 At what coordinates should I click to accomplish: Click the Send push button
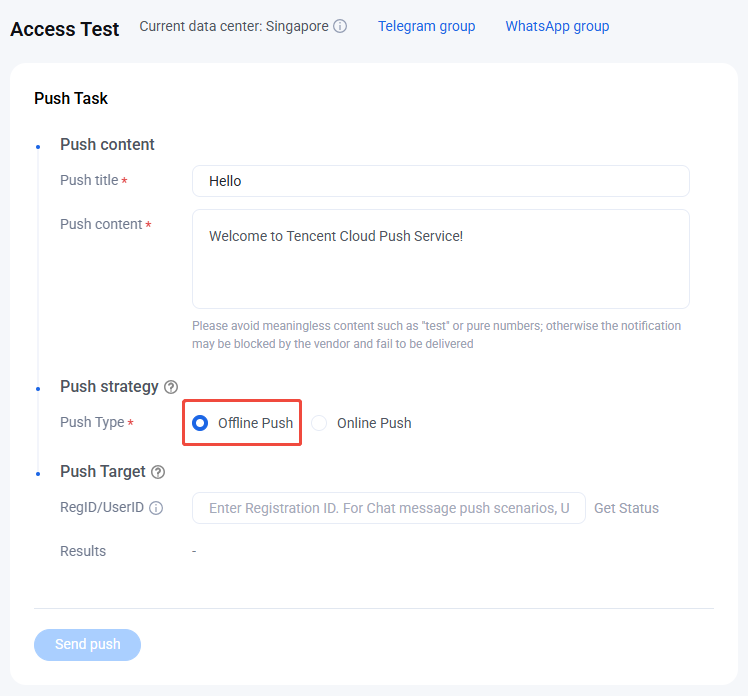(87, 644)
